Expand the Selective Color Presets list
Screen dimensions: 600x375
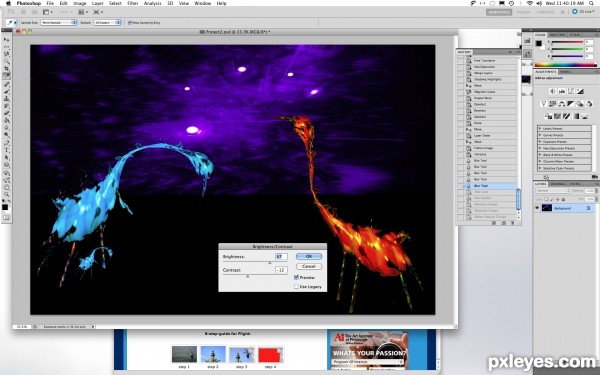click(564, 168)
